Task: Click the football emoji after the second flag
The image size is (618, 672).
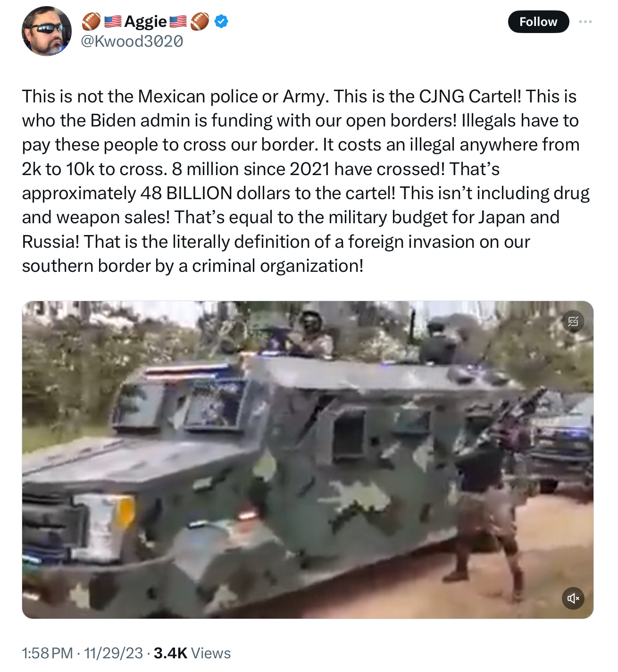Action: [200, 21]
